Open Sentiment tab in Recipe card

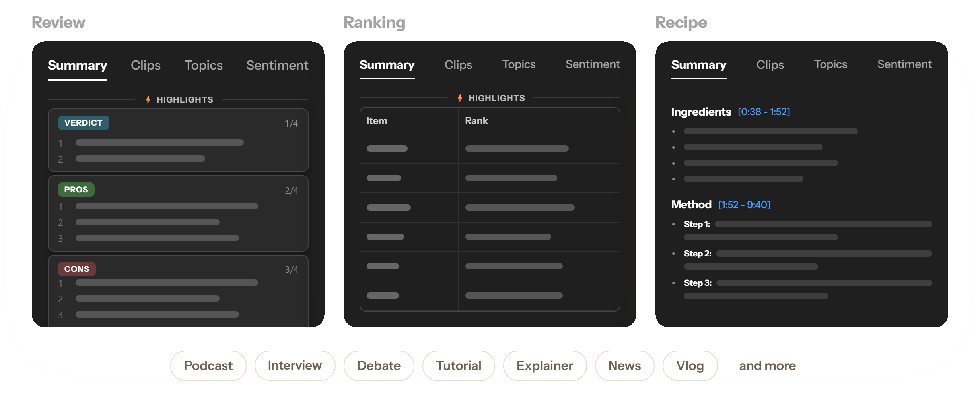(x=904, y=64)
